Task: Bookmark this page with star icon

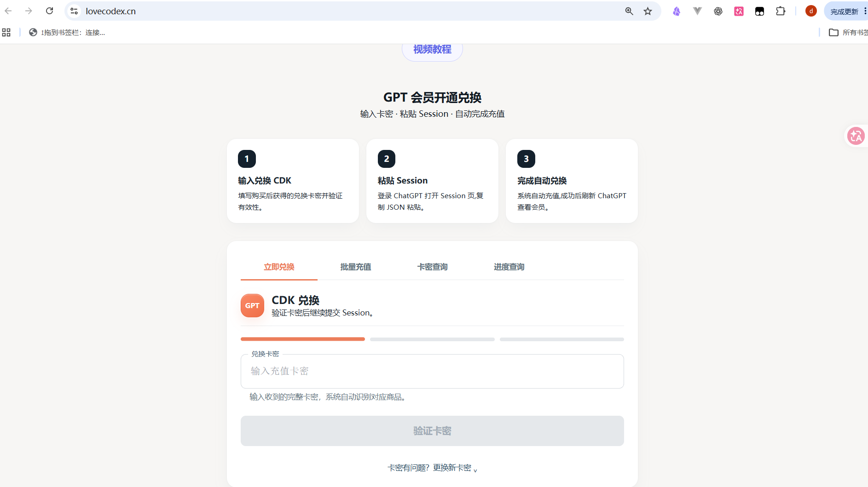Action: (648, 11)
